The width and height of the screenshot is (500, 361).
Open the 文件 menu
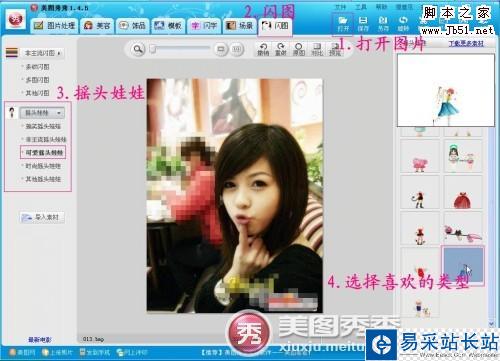click(x=340, y=7)
